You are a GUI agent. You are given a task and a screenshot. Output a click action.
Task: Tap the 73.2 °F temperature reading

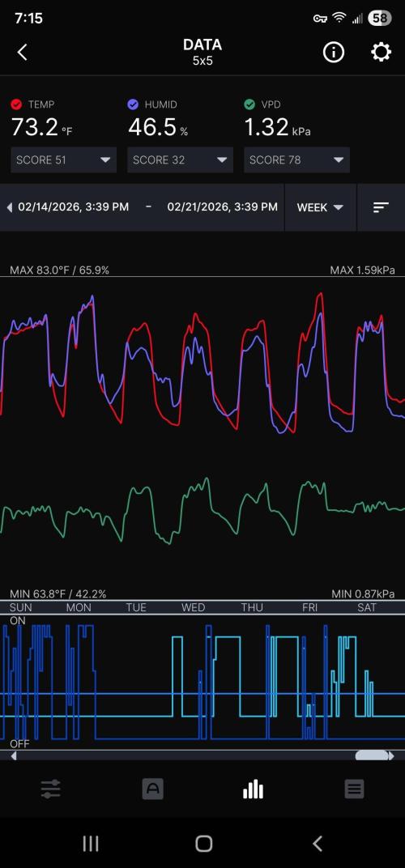[41, 127]
